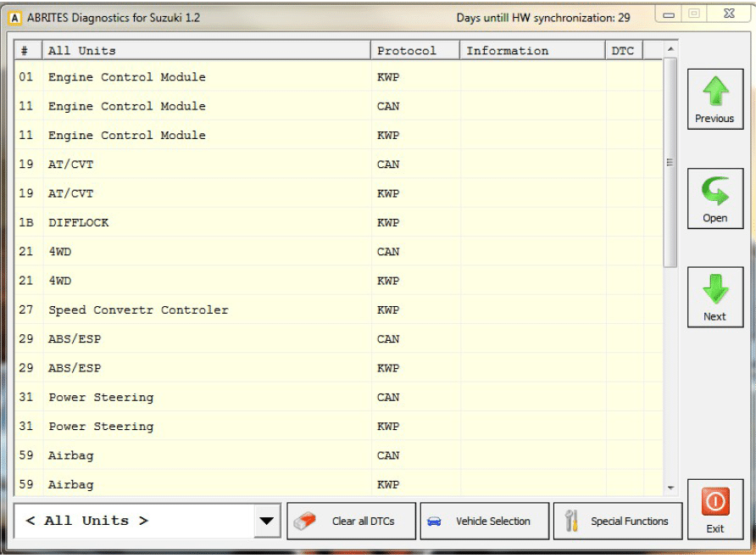Image resolution: width=756 pixels, height=558 pixels.
Task: Click the green up-arrow Previous icon
Action: (x=715, y=92)
